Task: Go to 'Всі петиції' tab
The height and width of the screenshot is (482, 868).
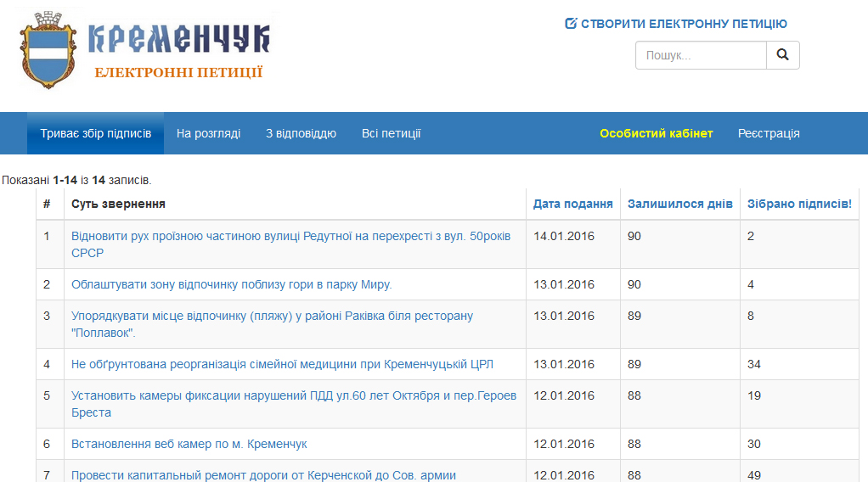Action: (391, 133)
